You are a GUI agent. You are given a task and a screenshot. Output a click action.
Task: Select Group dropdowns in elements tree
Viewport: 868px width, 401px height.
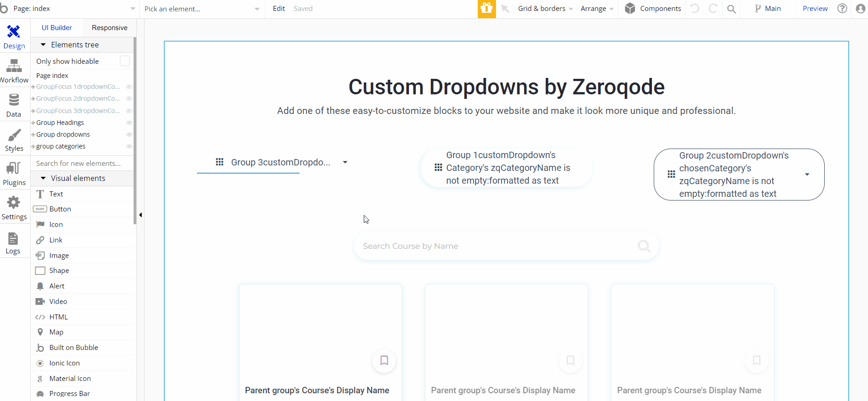(63, 134)
